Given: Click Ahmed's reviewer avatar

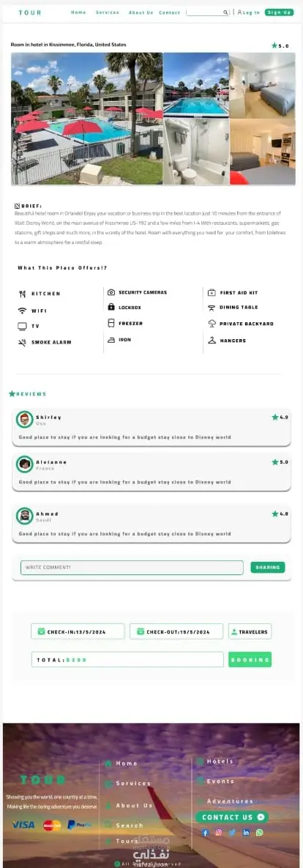Looking at the screenshot, I should [x=24, y=516].
